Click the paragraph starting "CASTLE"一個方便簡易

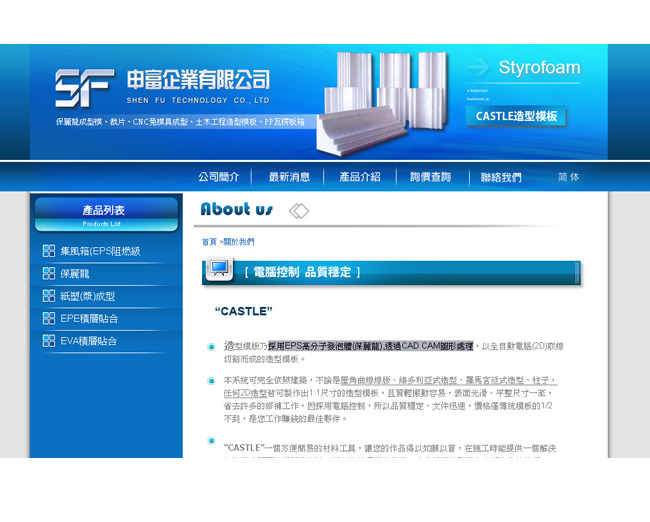(390, 448)
